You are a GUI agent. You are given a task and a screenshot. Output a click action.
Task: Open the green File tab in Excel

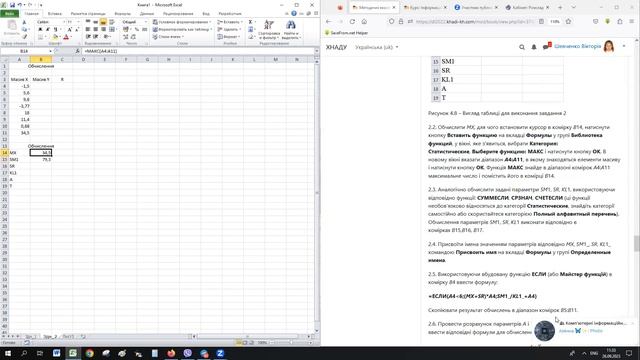pyautogui.click(x=9, y=13)
